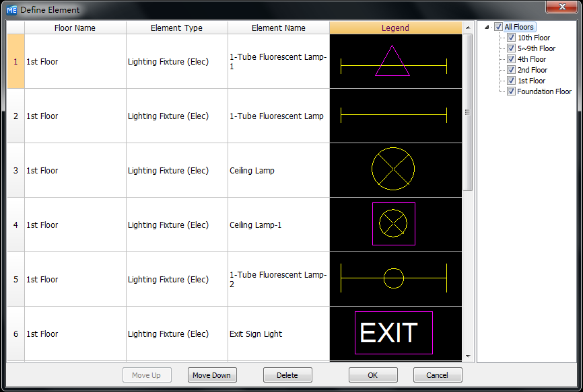Select the triangle fluorescent lamp legend symbol

[393, 62]
